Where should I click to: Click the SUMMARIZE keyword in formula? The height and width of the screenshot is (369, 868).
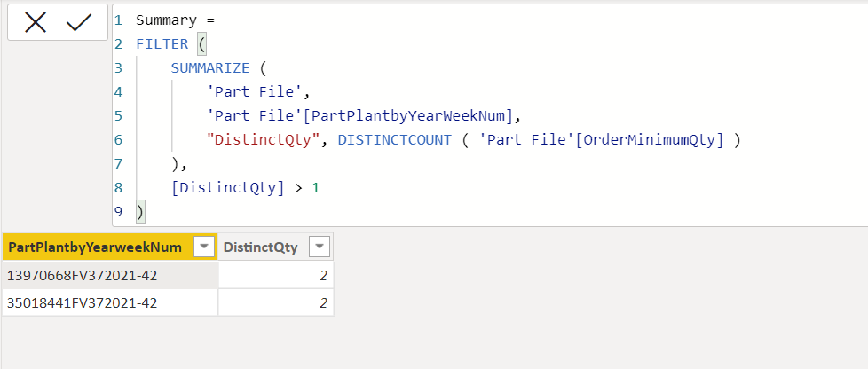point(210,68)
